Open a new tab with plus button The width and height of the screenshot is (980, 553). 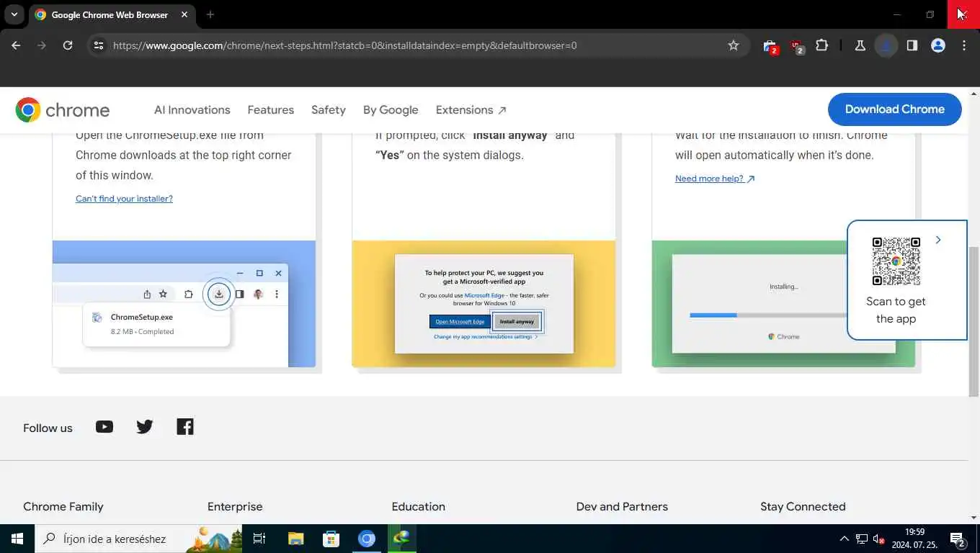[210, 14]
